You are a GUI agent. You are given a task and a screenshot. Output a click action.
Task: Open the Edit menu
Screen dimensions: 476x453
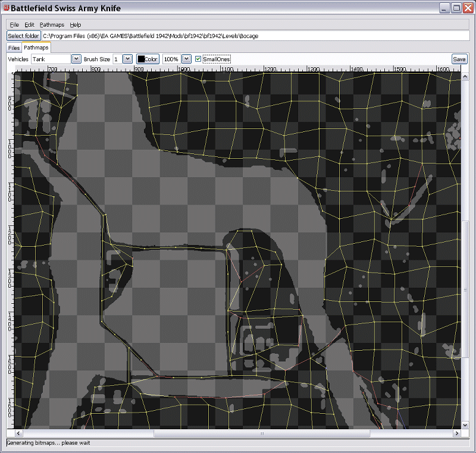point(29,25)
